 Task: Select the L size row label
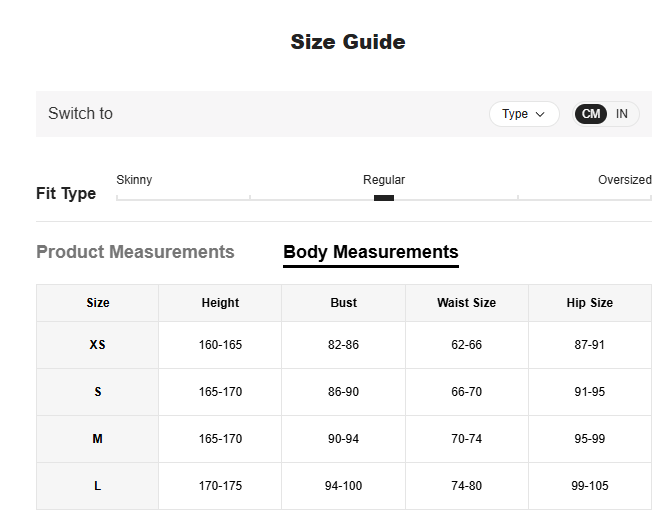[98, 486]
